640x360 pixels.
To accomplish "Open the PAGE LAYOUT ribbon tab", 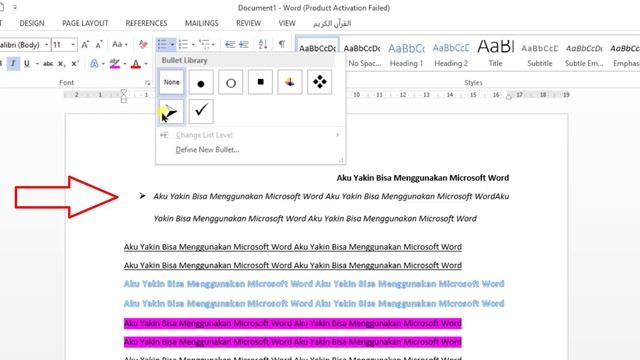I will tap(85, 23).
